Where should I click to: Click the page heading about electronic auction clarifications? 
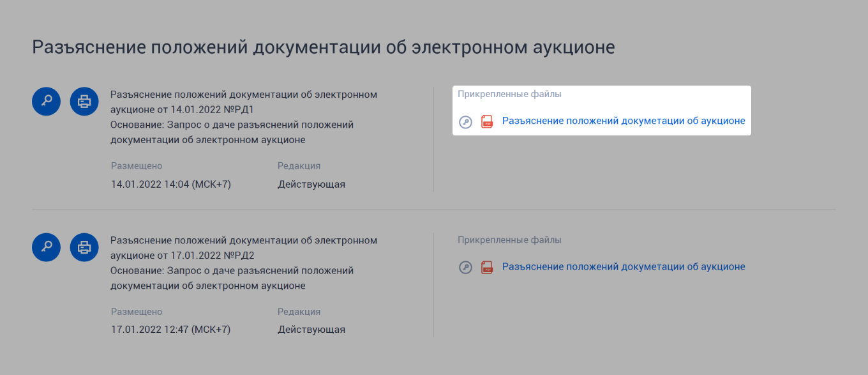click(x=324, y=46)
